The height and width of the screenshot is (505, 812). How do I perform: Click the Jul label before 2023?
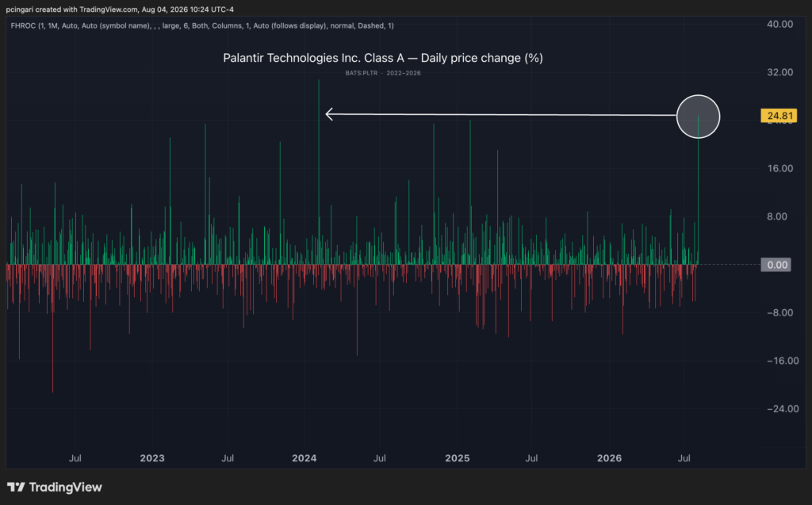75,458
